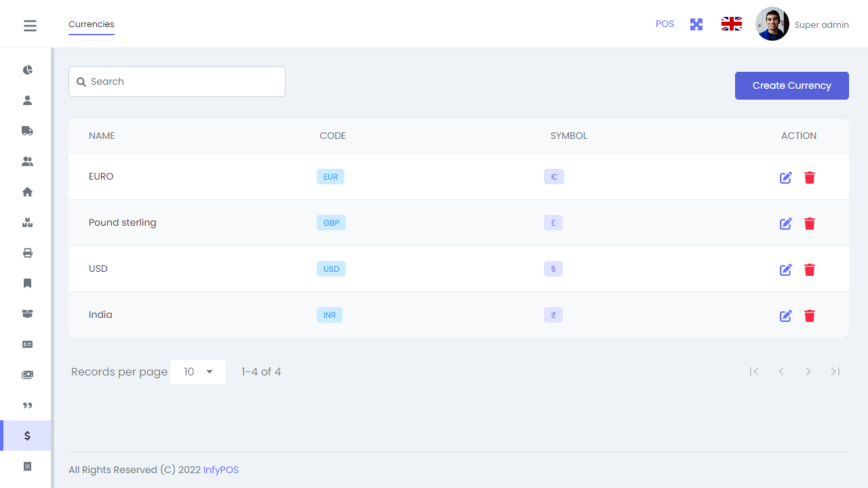Edit the EURO currency row

point(785,178)
